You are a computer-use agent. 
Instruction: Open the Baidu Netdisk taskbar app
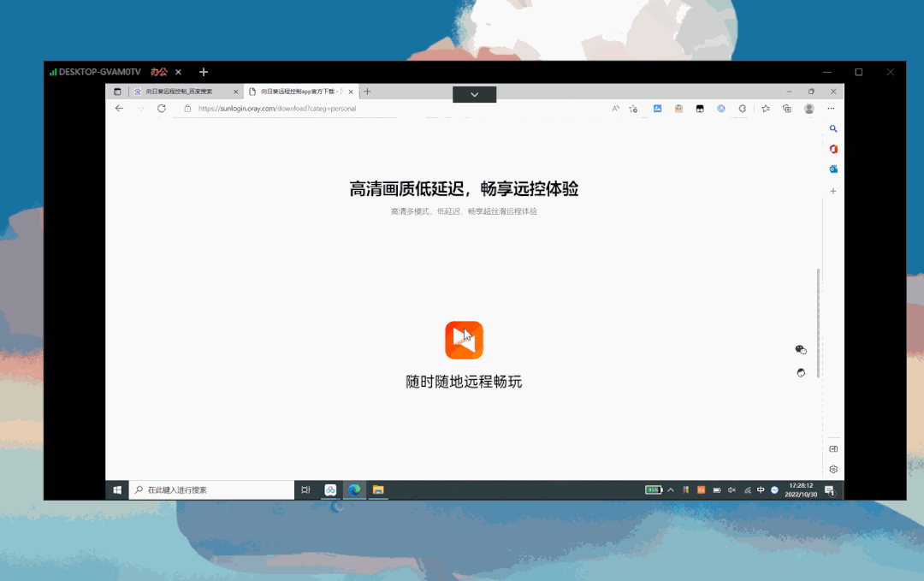pos(330,489)
